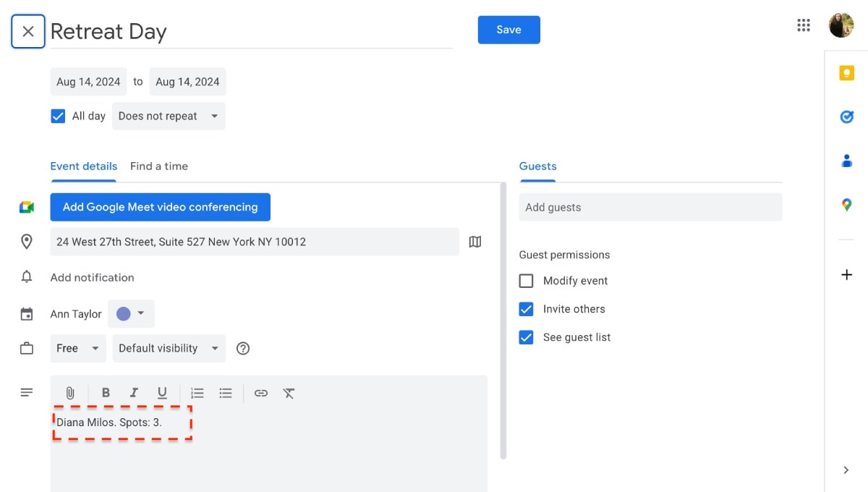The image size is (868, 492).
Task: Click the Ann Taylor calendar name
Action: [x=76, y=314]
